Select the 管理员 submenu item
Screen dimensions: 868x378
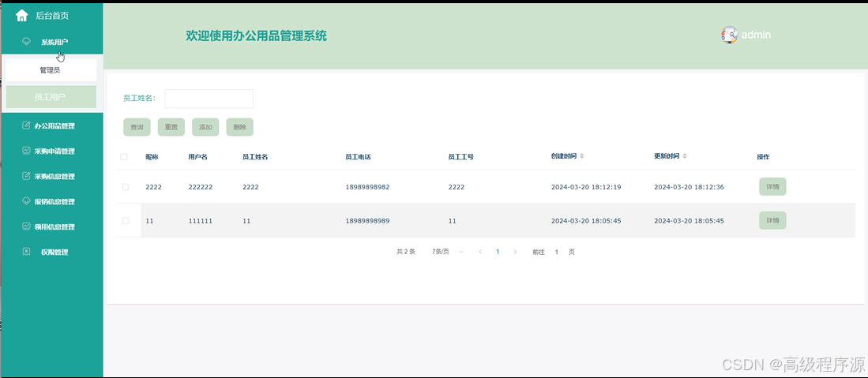pyautogui.click(x=51, y=70)
